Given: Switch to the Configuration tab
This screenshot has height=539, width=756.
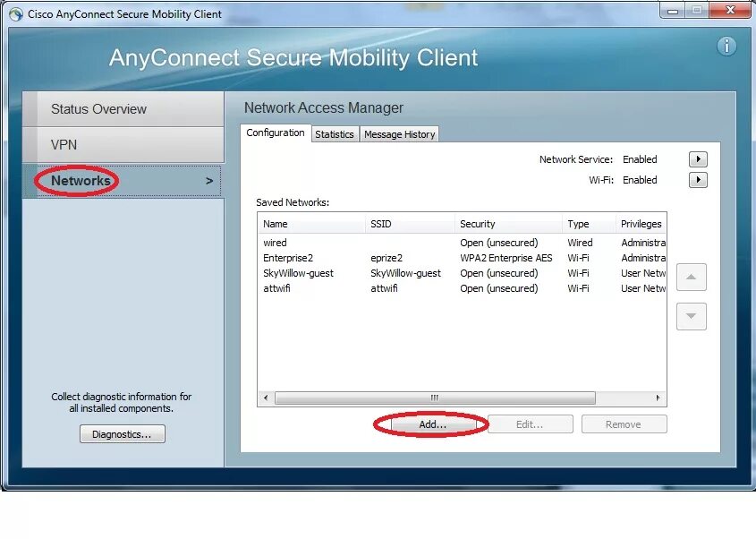Looking at the screenshot, I should pos(276,133).
